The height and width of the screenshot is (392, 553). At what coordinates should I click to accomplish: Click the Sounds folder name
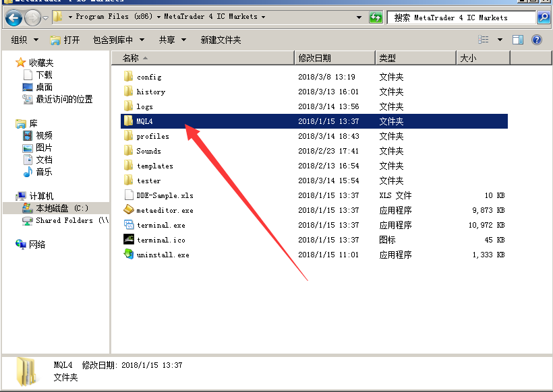point(148,151)
